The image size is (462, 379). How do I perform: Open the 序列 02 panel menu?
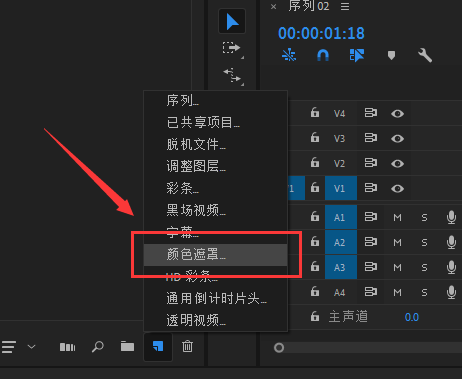coord(345,6)
